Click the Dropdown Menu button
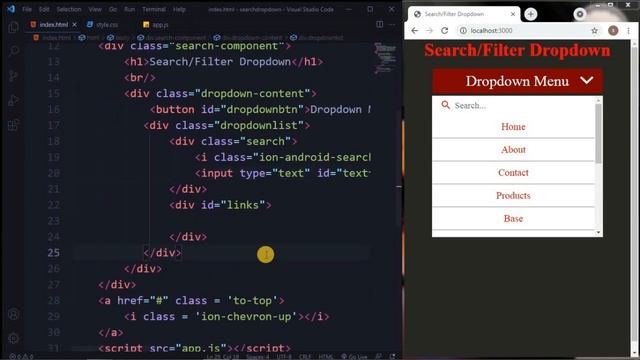The width and height of the screenshot is (640, 360). (x=517, y=81)
